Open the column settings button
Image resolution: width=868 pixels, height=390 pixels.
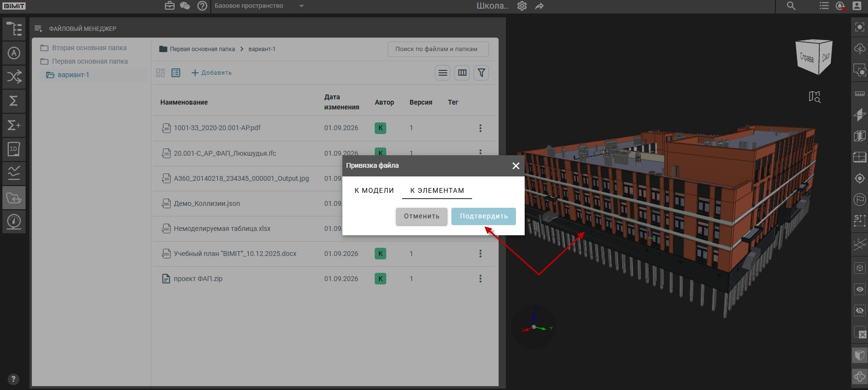click(x=462, y=73)
